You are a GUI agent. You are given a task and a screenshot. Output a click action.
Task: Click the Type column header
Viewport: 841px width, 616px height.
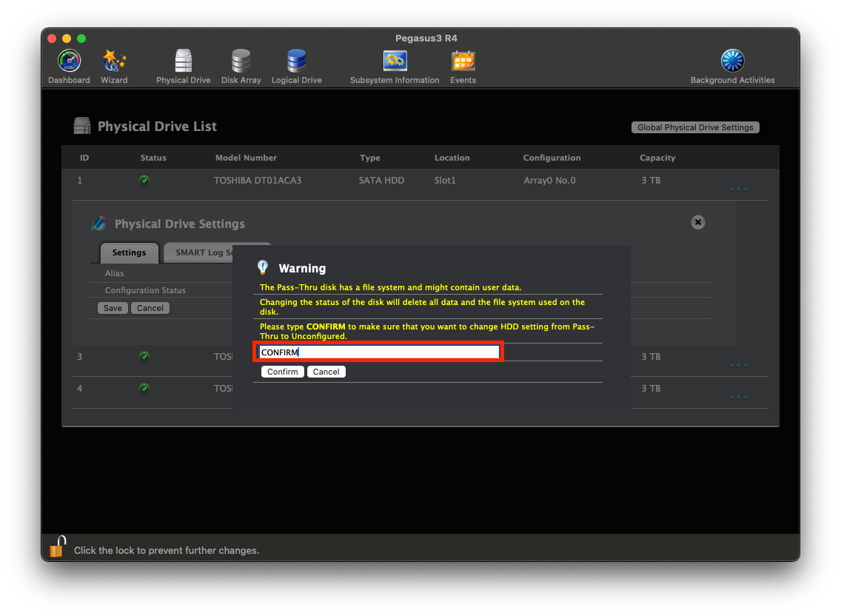370,158
